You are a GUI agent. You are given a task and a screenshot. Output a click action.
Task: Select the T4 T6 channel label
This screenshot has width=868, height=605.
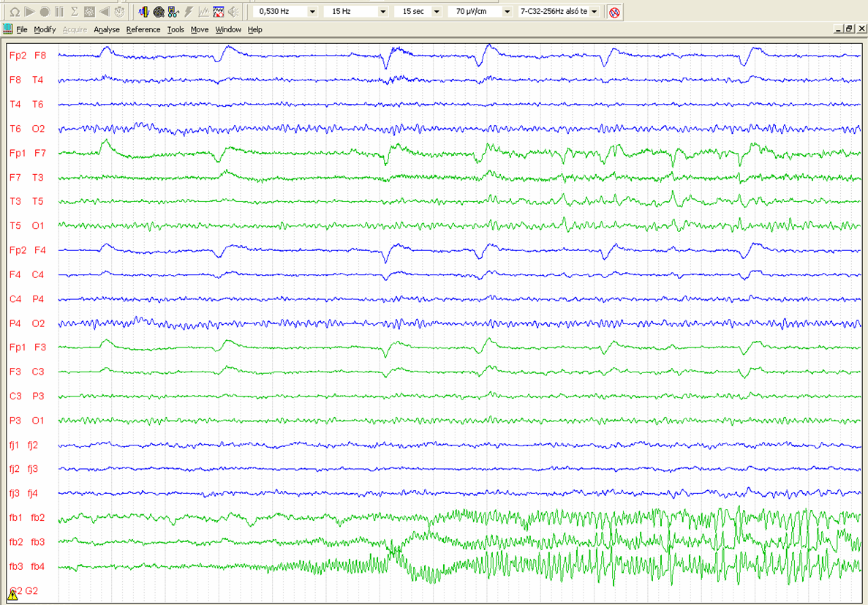coord(26,104)
